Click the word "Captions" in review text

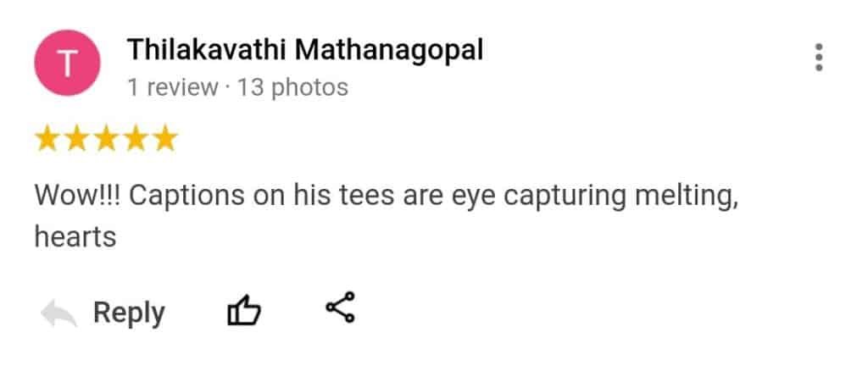point(187,197)
